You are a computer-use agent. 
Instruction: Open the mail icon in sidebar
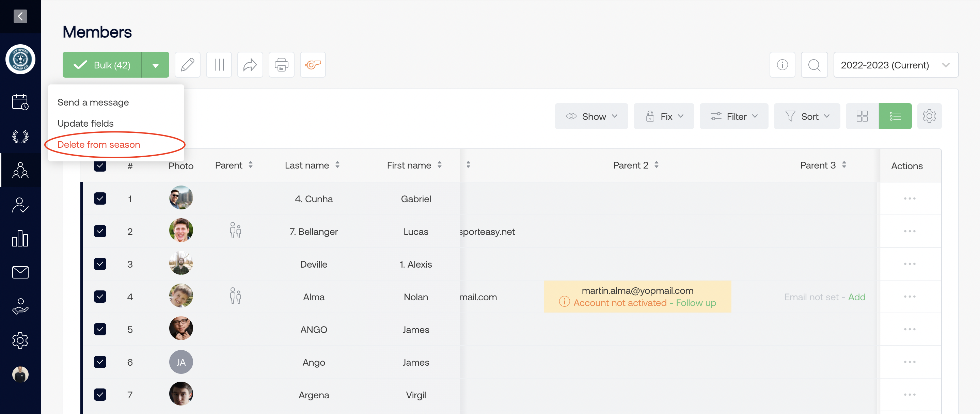coord(20,272)
